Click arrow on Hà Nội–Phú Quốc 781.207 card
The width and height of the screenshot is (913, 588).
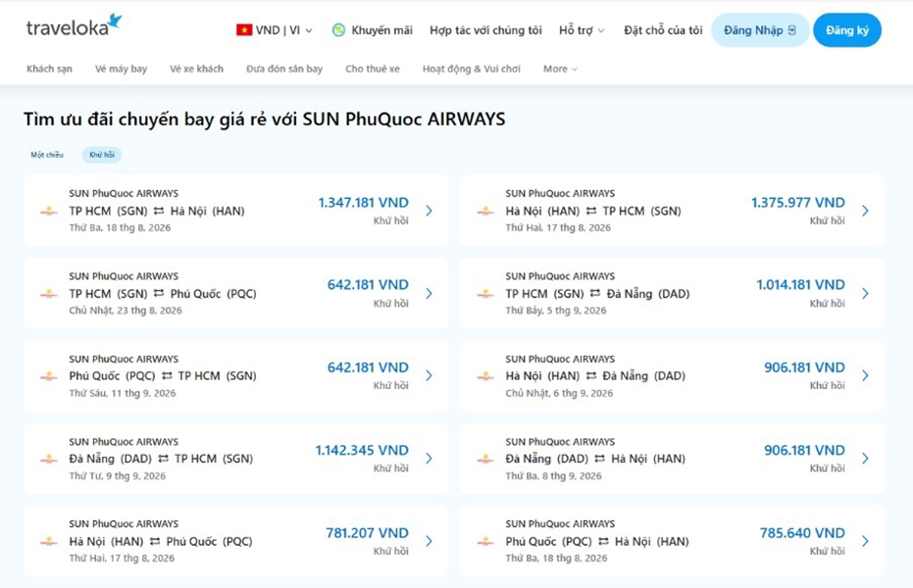point(430,541)
